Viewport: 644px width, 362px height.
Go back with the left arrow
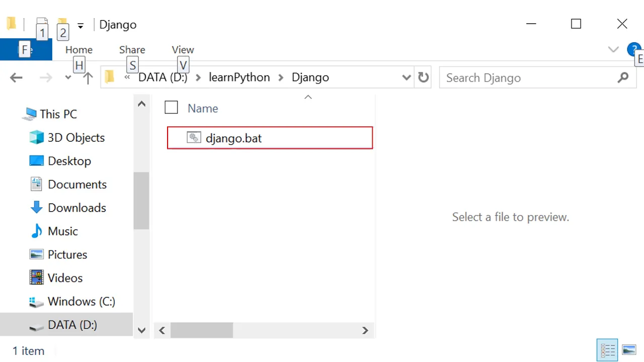16,77
